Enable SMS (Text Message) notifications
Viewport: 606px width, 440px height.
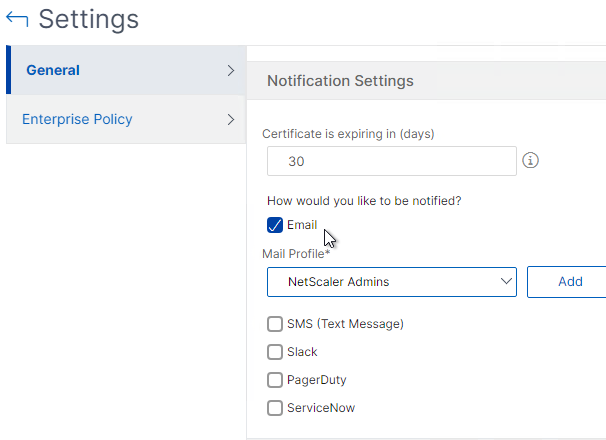point(275,324)
